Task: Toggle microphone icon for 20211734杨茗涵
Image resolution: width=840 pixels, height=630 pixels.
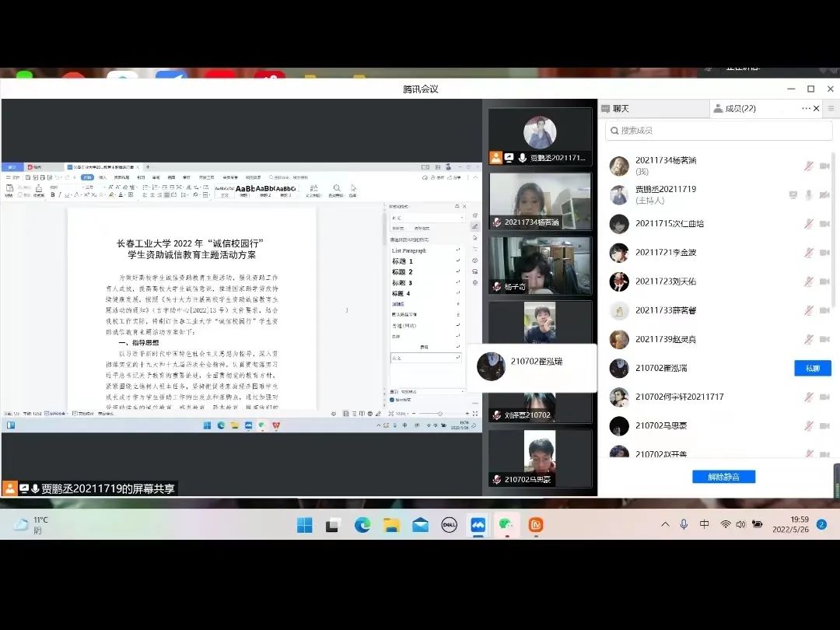Action: pyautogui.click(x=809, y=166)
